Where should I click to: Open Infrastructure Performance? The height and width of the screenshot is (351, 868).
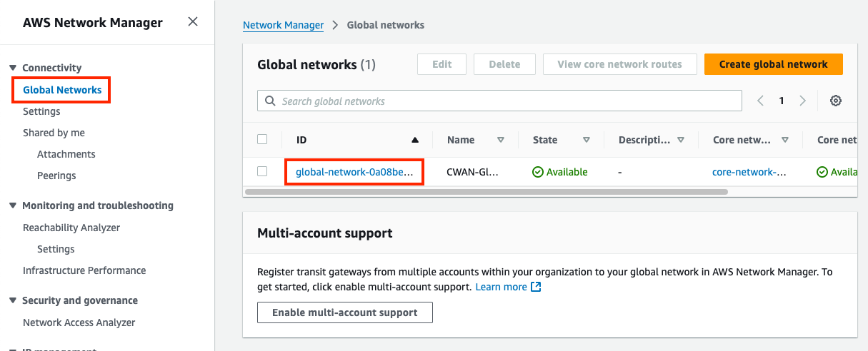click(84, 270)
